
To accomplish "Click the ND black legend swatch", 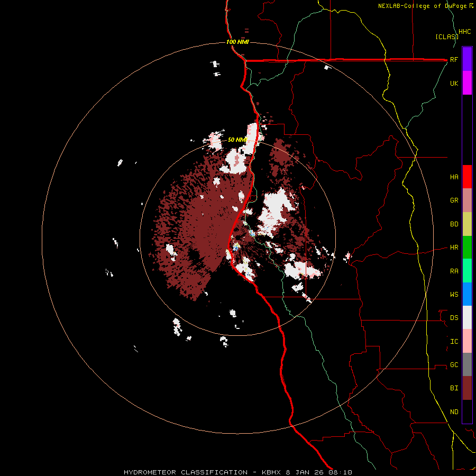I will pos(467,411).
